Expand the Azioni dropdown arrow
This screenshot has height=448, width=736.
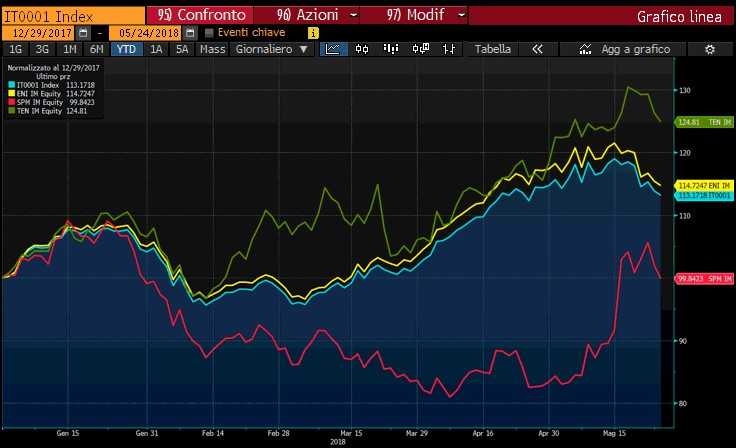(x=354, y=15)
